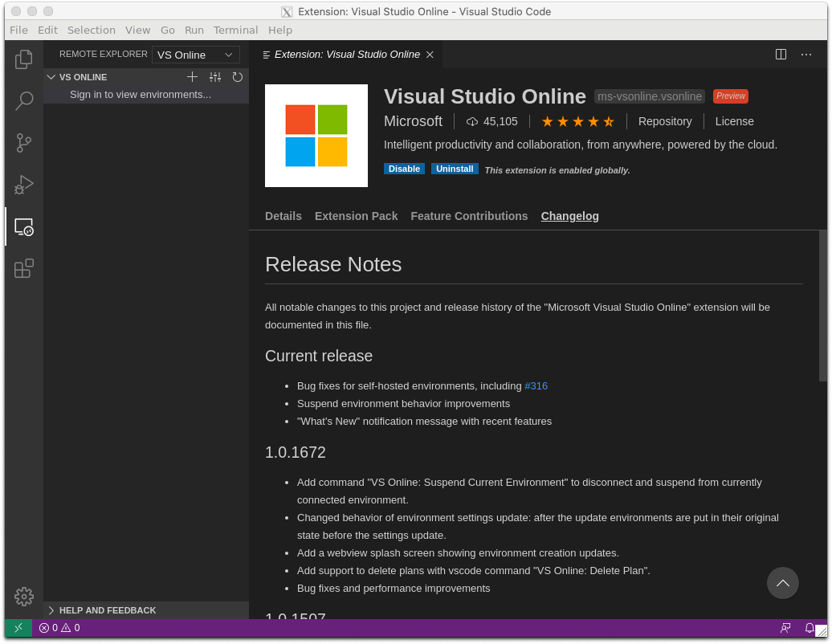Click the Microsoft publisher name

(x=413, y=121)
